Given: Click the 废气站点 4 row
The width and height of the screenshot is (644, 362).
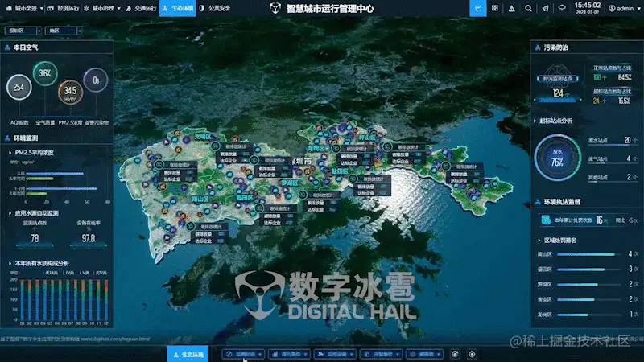Looking at the screenshot, I should pyautogui.click(x=613, y=159).
